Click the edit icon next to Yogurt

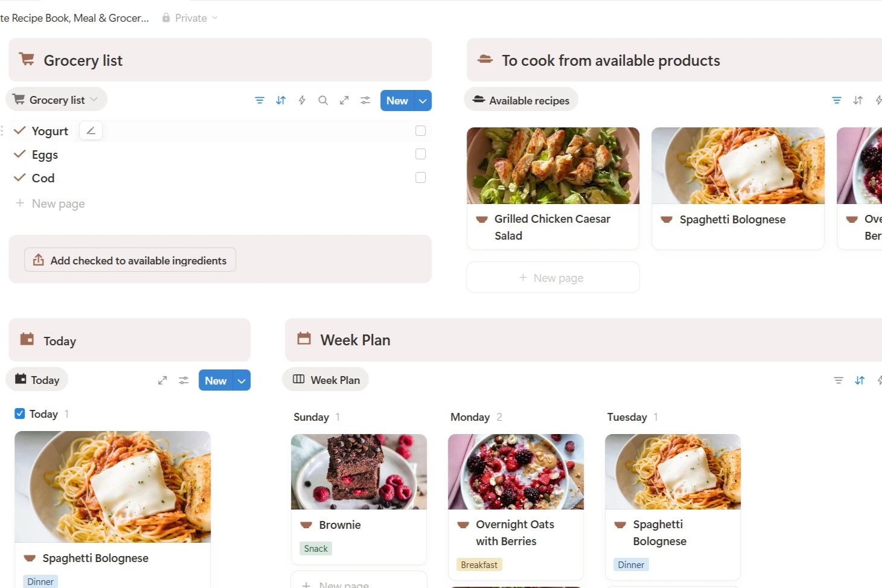91,131
